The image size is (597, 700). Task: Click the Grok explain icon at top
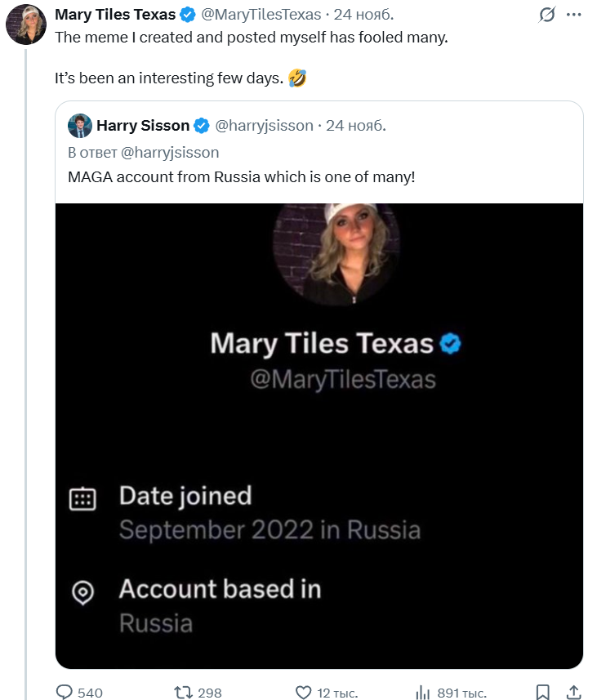[548, 15]
